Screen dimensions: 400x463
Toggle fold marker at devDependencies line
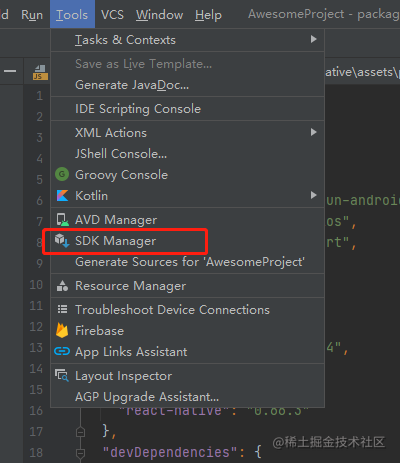(80, 453)
